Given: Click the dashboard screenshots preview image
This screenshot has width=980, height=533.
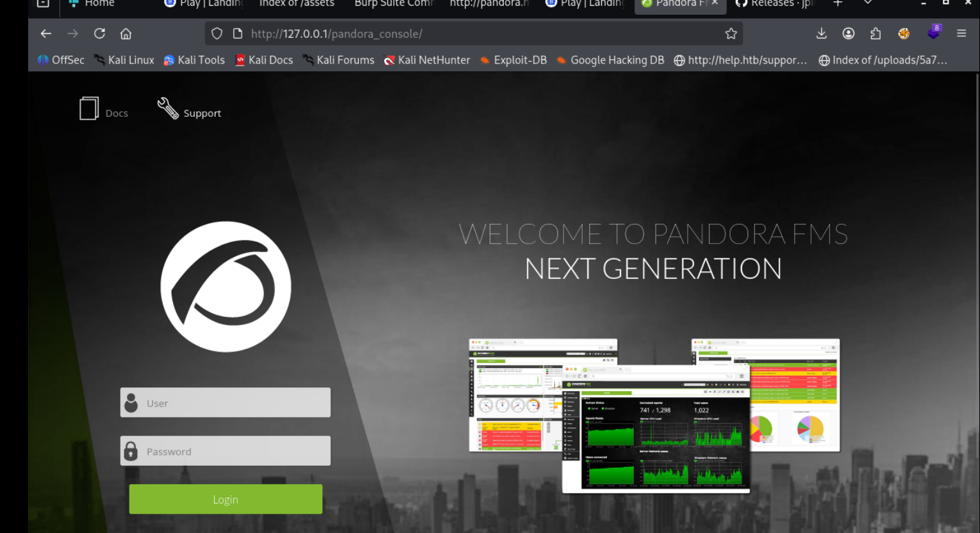Looking at the screenshot, I should pyautogui.click(x=654, y=416).
